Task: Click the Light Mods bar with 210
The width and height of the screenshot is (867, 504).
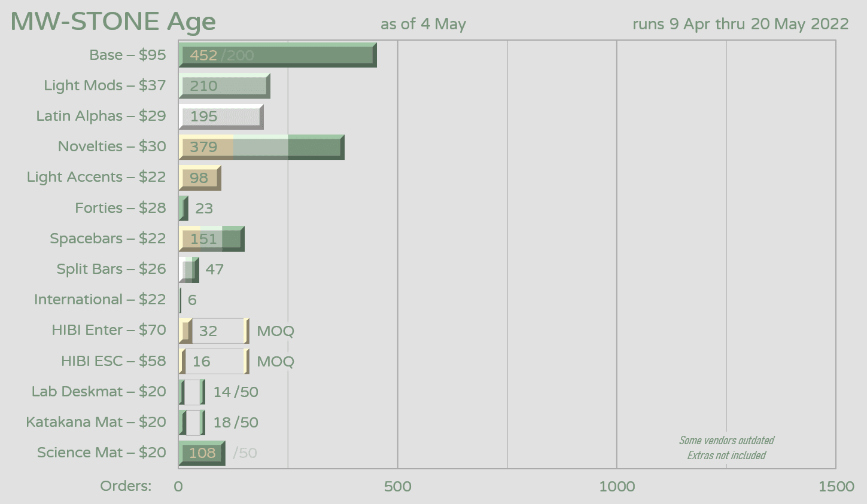Action: [224, 86]
